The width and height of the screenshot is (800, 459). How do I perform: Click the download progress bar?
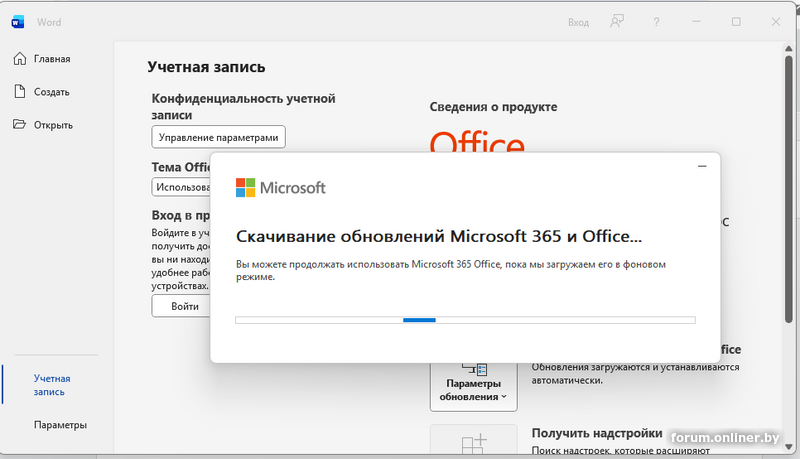pyautogui.click(x=465, y=320)
